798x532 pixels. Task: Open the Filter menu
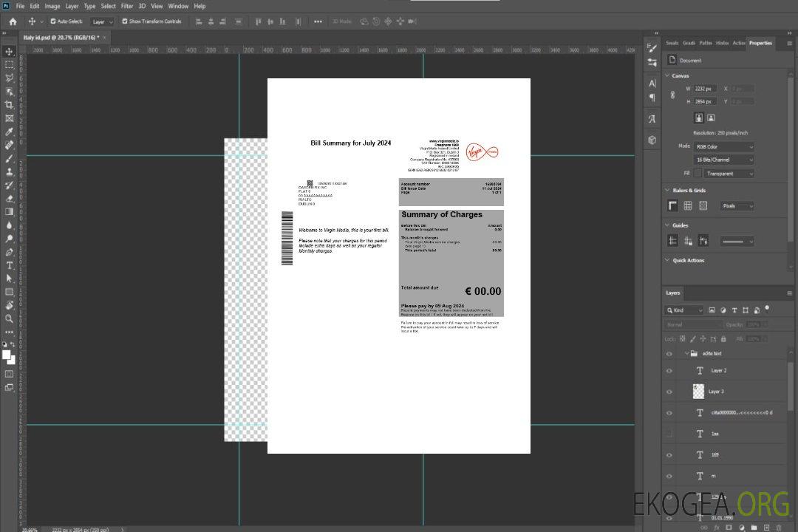(127, 6)
